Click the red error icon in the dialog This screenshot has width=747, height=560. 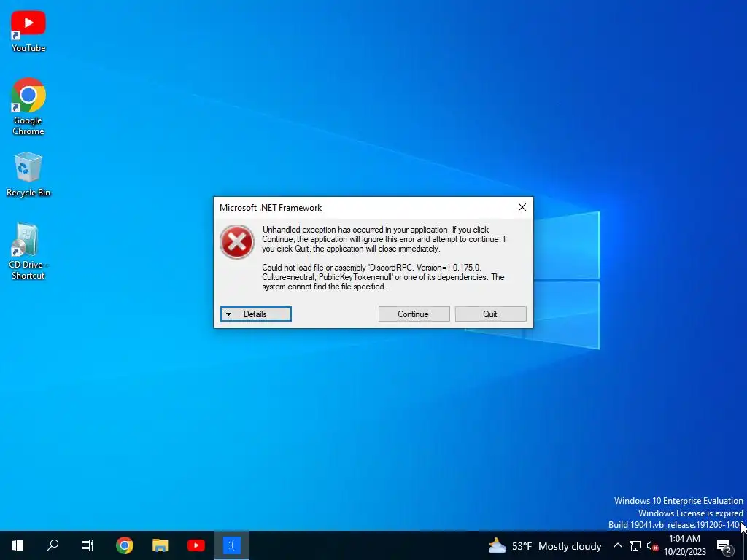pos(237,242)
